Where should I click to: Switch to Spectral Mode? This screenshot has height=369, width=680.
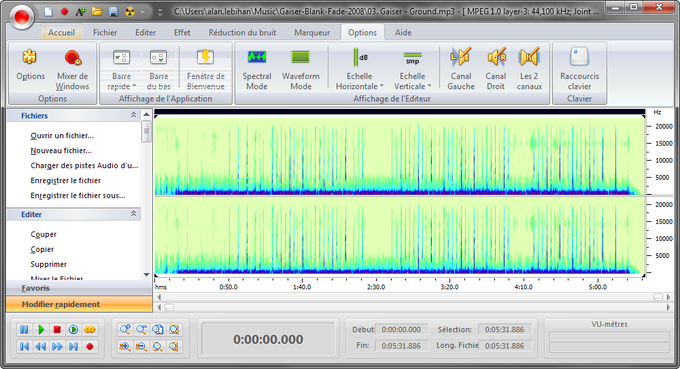pyautogui.click(x=257, y=69)
